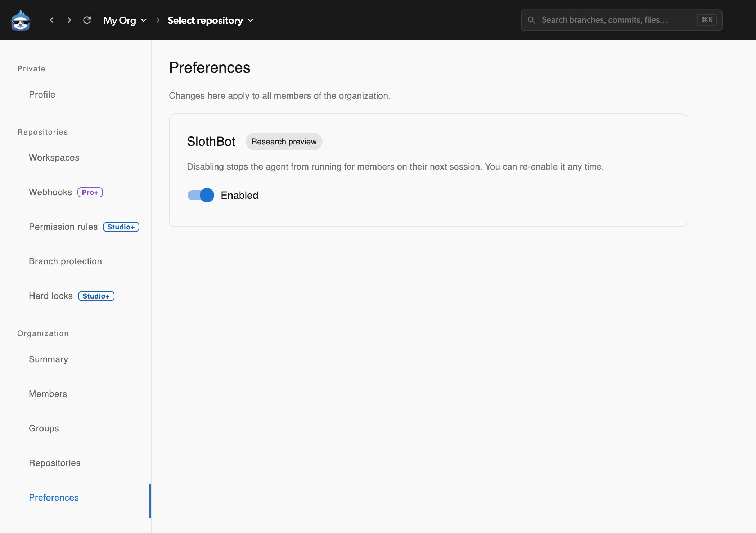The image size is (756, 533).
Task: Focus the Search branches, commits, files field
Action: pos(621,20)
